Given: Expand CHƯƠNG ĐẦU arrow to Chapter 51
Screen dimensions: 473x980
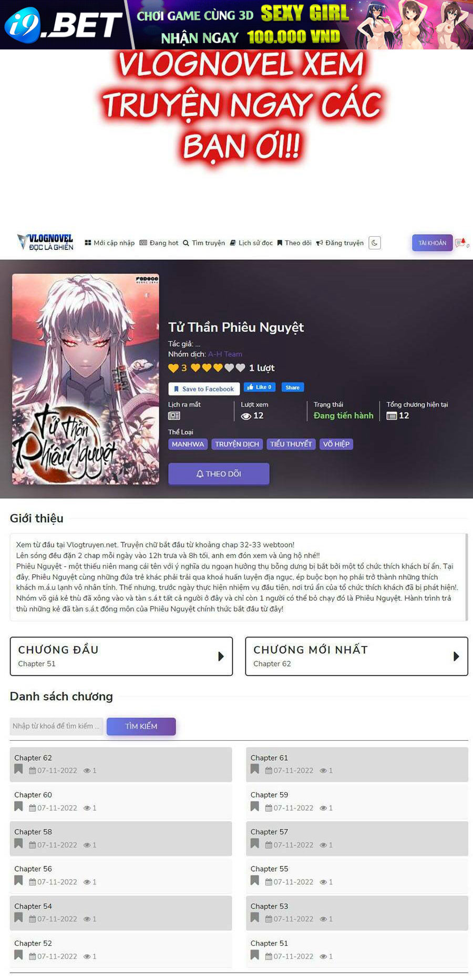Looking at the screenshot, I should point(221,656).
